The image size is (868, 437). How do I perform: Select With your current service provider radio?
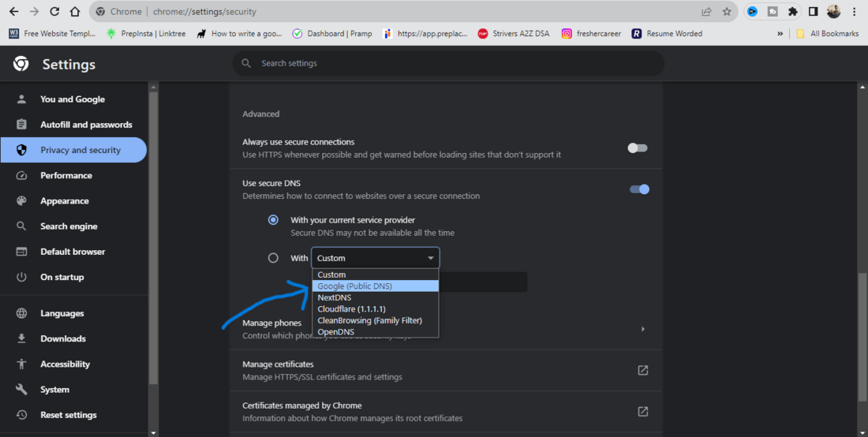click(x=273, y=220)
